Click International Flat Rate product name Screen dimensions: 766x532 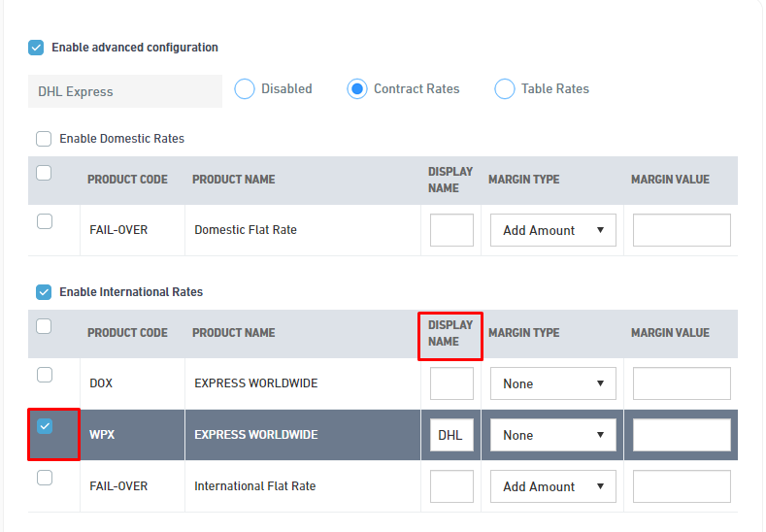pyautogui.click(x=255, y=486)
